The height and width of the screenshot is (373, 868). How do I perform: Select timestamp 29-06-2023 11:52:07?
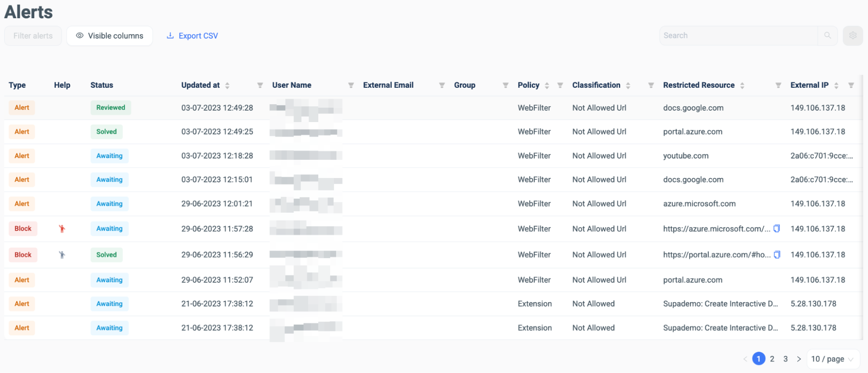tap(217, 280)
